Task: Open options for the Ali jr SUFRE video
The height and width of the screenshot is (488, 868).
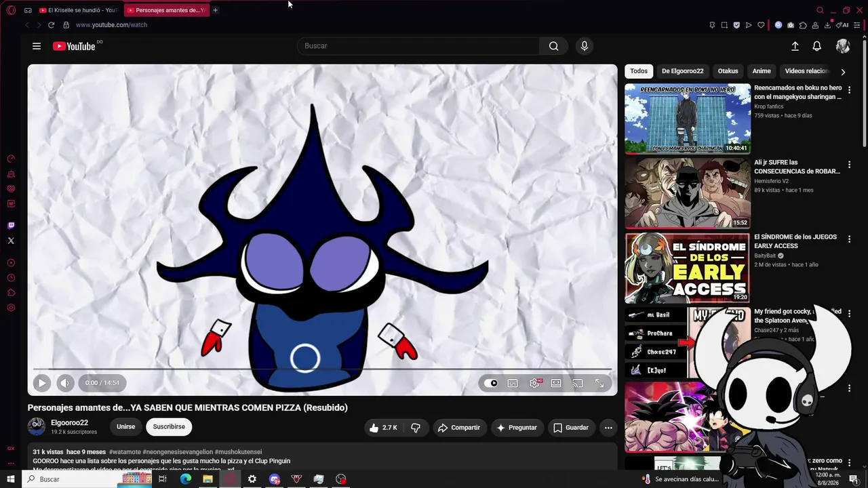Action: 849,165
